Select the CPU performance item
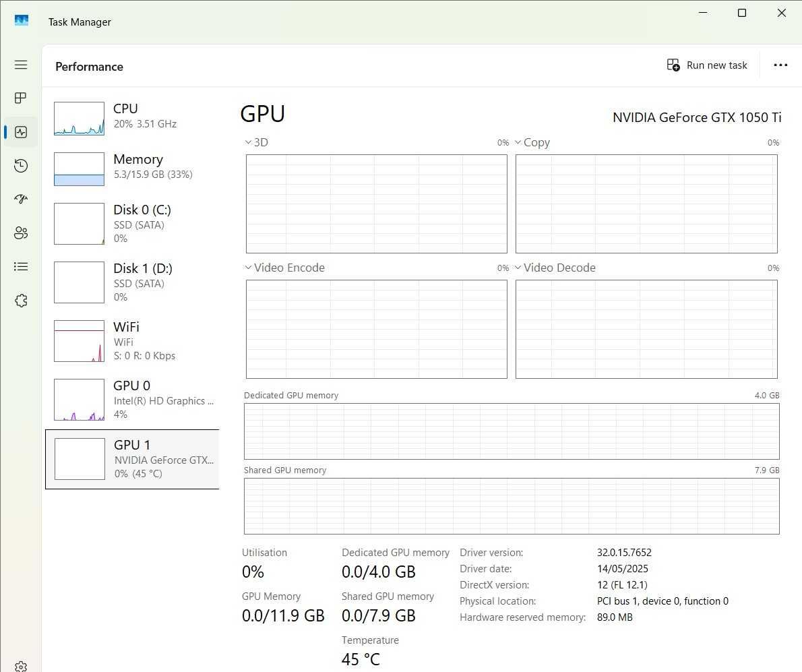The width and height of the screenshot is (802, 672). point(132,118)
